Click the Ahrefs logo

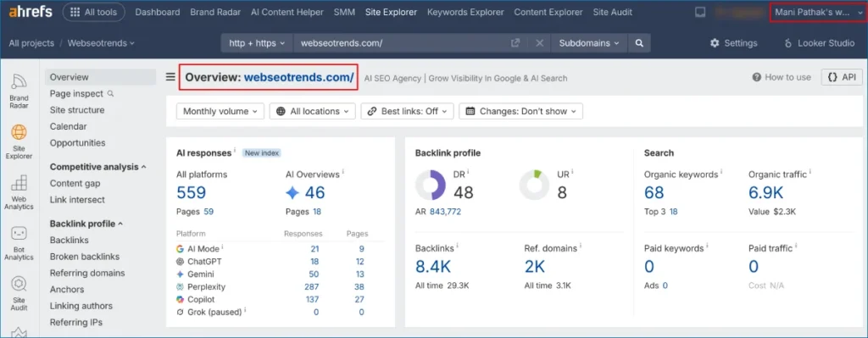point(31,12)
